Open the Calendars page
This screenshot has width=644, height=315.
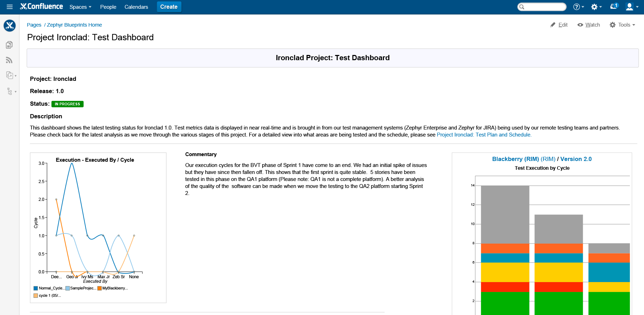[136, 7]
